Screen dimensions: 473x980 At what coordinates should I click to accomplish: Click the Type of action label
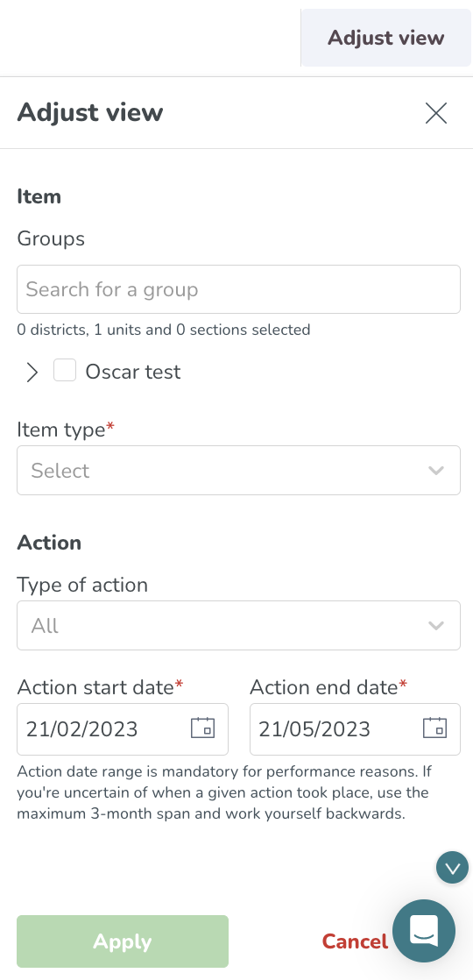point(82,585)
